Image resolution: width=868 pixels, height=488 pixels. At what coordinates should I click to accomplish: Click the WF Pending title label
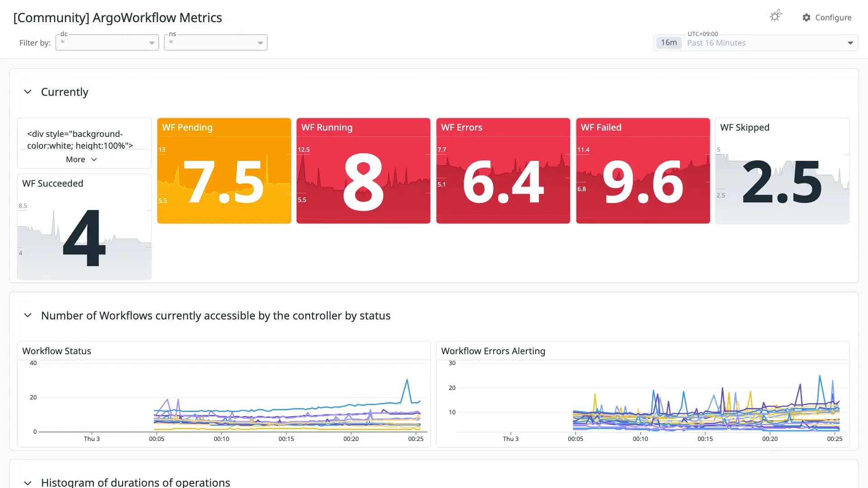click(x=187, y=127)
